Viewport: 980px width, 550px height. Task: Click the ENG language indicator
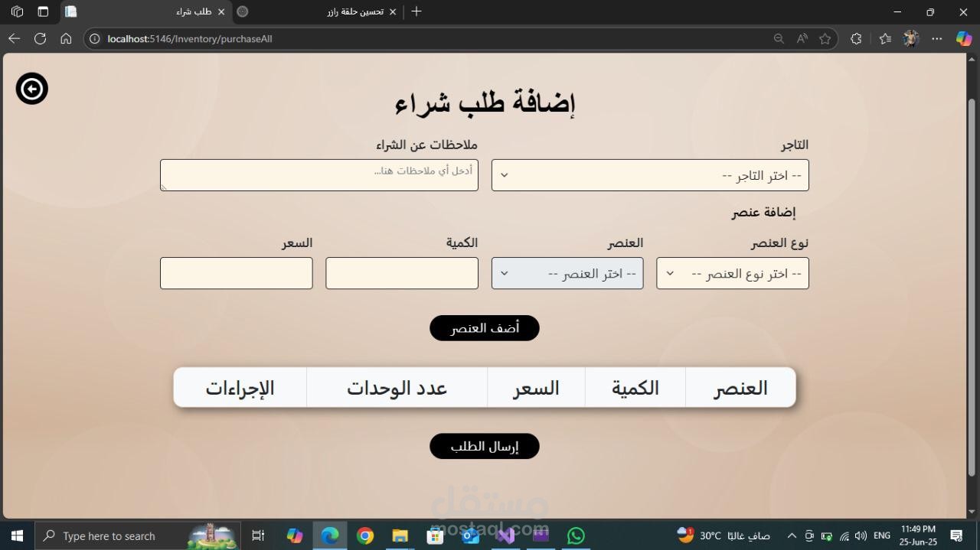(882, 535)
